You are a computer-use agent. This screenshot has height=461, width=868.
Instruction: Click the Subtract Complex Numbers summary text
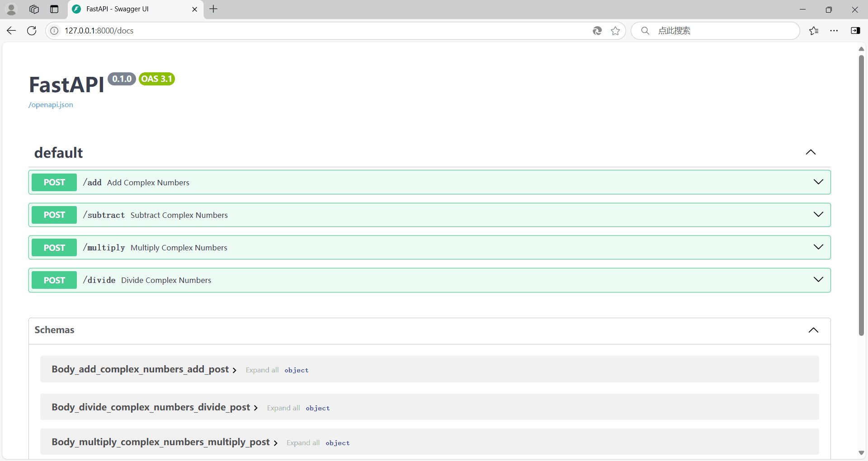tap(179, 215)
